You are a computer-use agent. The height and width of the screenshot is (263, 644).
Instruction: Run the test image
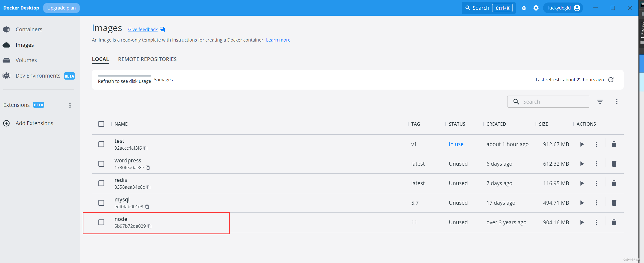coord(582,144)
